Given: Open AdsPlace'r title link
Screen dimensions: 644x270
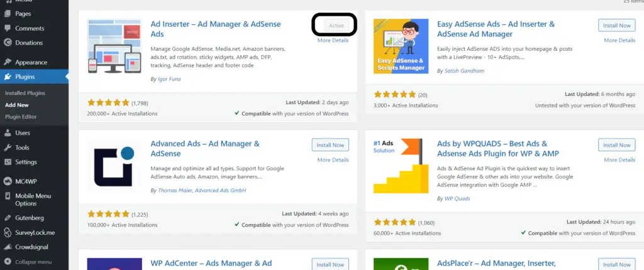Looking at the screenshot, I should 496,264.
